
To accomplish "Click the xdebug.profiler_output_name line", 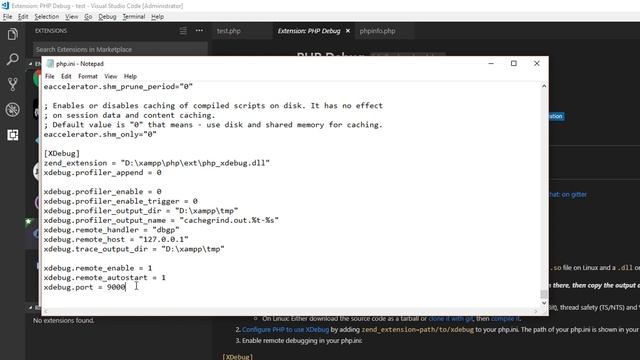I will point(161,220).
